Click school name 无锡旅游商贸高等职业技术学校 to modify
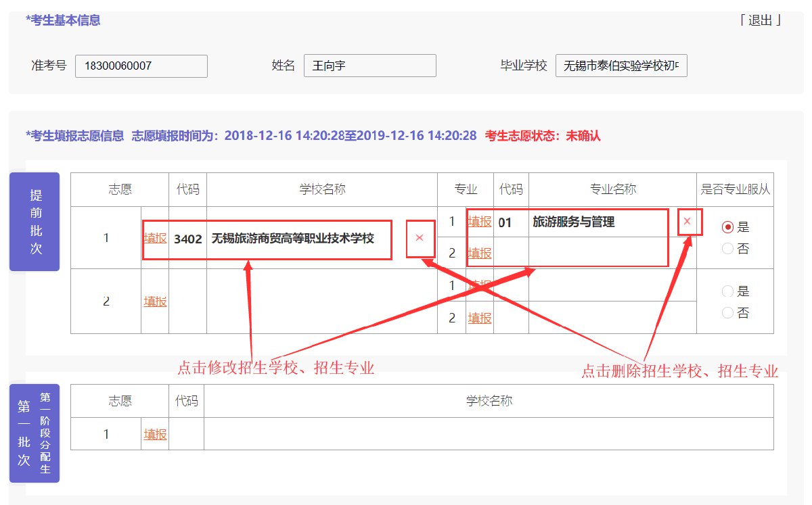This screenshot has height=505, width=812. (292, 239)
